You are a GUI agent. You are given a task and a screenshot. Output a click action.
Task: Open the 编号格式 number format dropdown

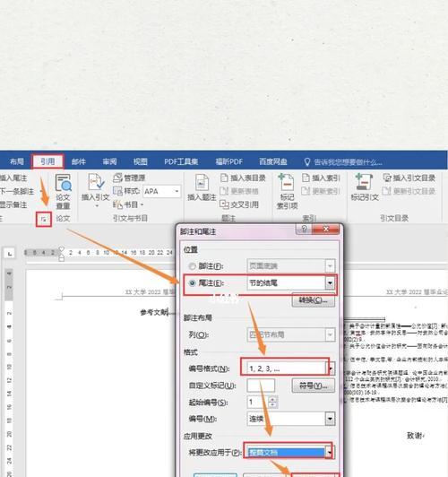pos(331,369)
